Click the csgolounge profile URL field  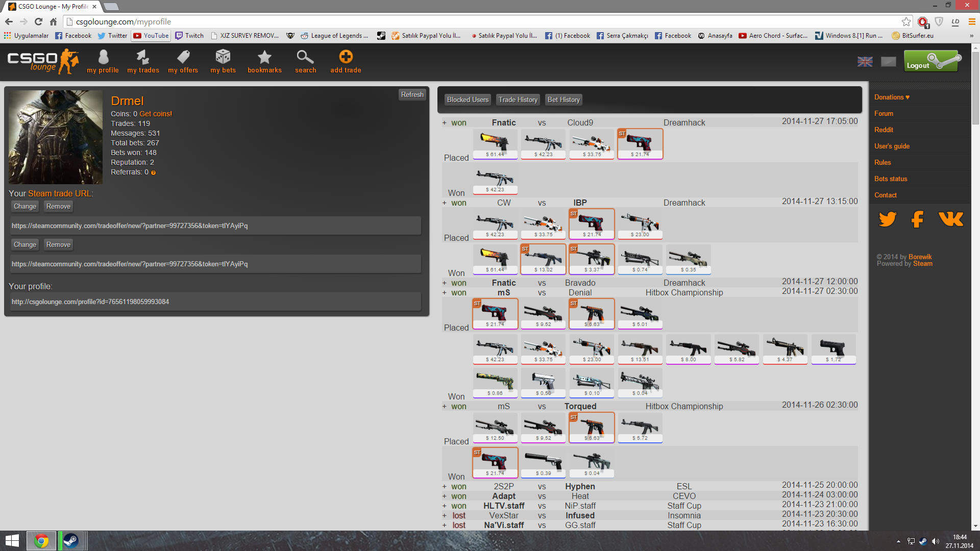tap(215, 302)
